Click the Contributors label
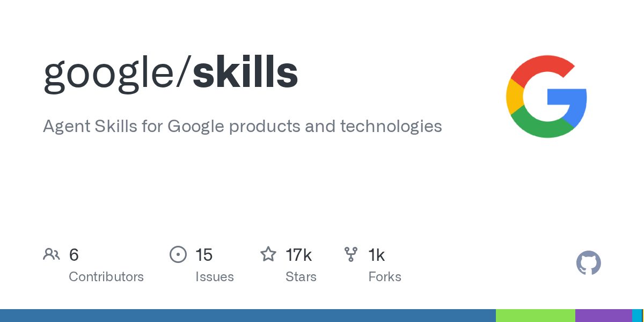This screenshot has height=322, width=644. pyautogui.click(x=106, y=277)
